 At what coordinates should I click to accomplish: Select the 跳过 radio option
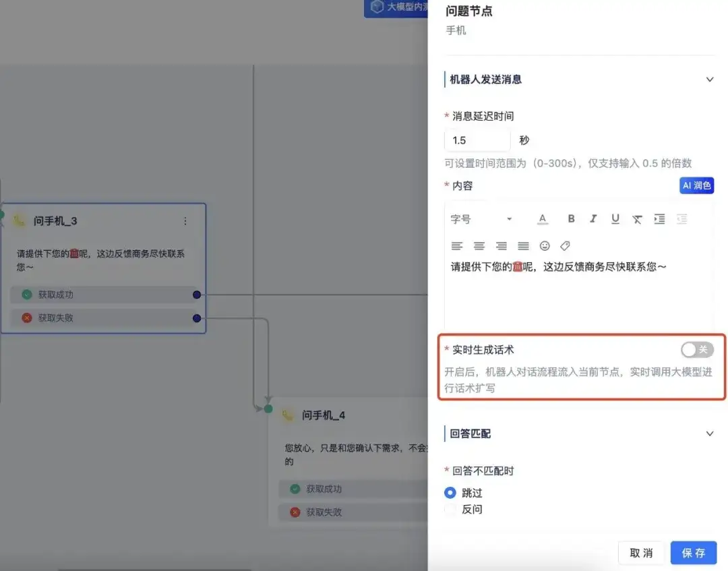click(x=450, y=493)
